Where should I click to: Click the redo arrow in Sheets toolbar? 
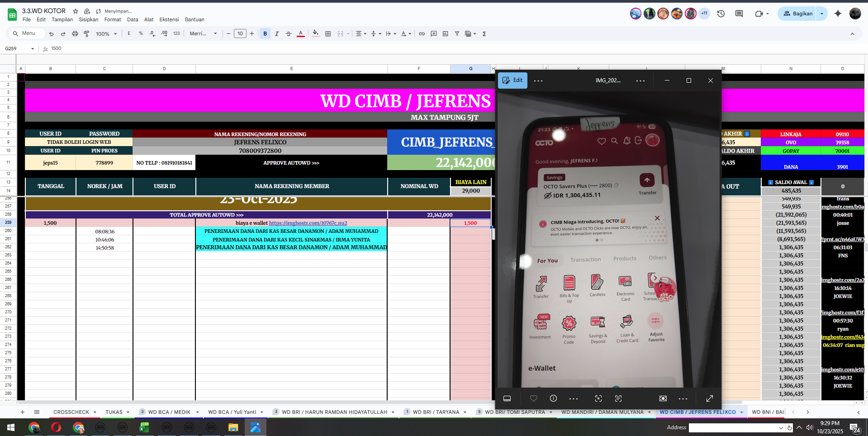pos(63,34)
